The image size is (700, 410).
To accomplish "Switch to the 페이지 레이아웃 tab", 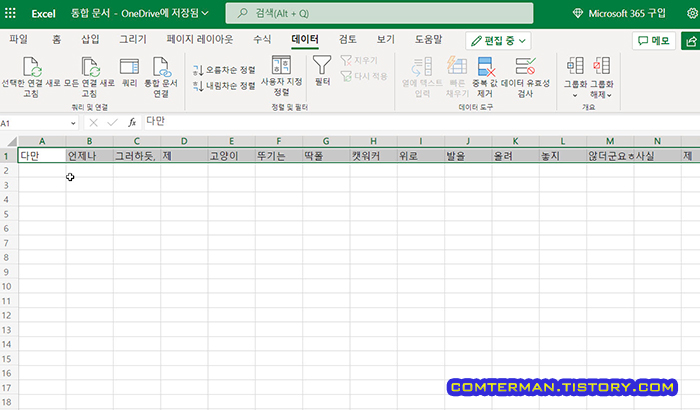I will (200, 39).
